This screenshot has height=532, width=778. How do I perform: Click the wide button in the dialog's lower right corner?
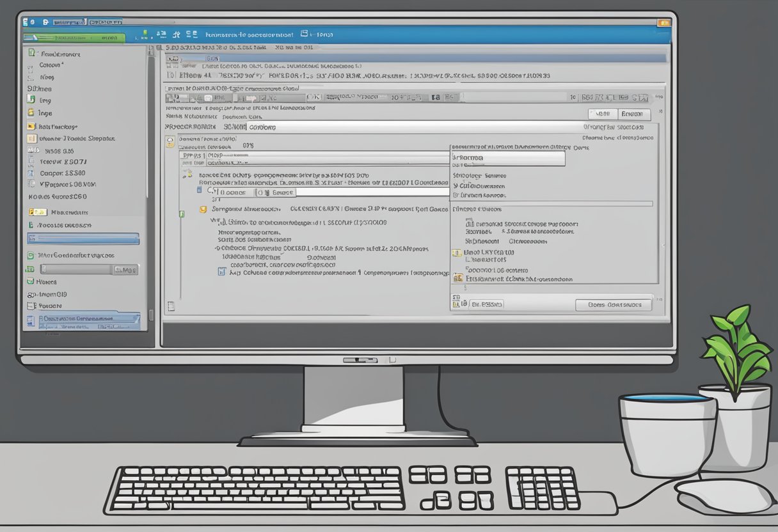tap(614, 305)
